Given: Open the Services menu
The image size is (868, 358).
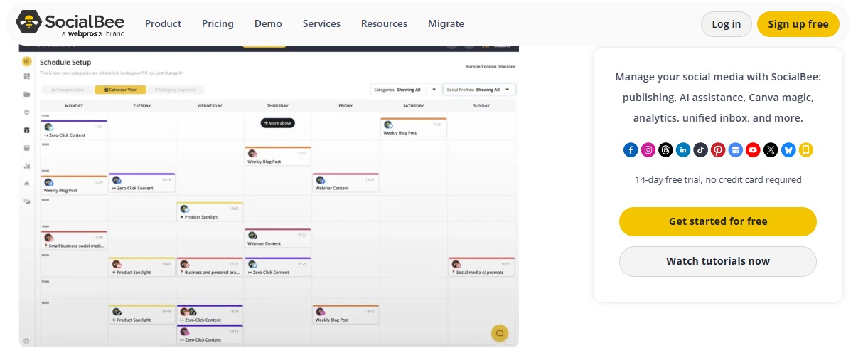Looking at the screenshot, I should tap(321, 23).
